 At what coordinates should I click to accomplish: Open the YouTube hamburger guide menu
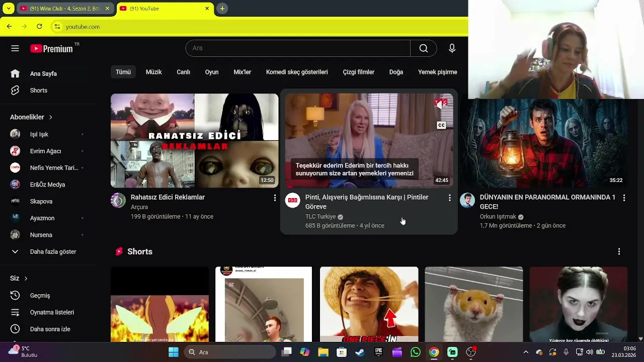[15, 48]
